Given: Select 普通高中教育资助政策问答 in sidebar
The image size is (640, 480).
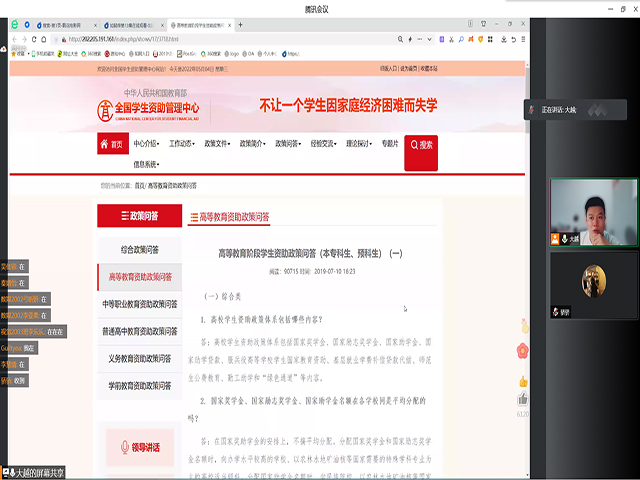Looking at the screenshot, I should [140, 331].
